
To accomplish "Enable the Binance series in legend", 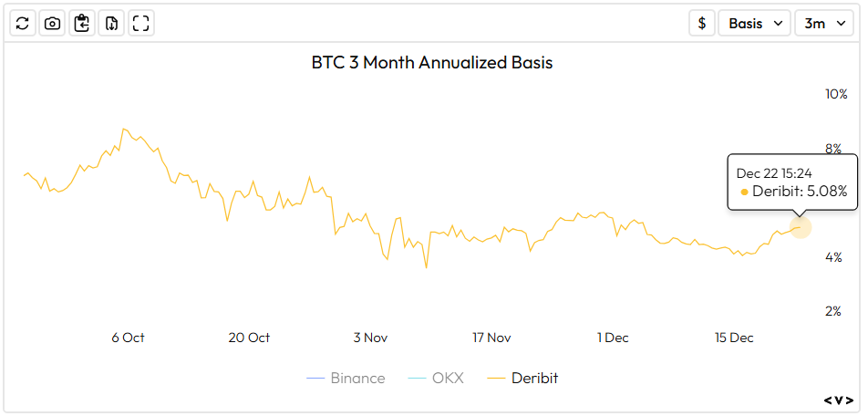I will pyautogui.click(x=346, y=378).
